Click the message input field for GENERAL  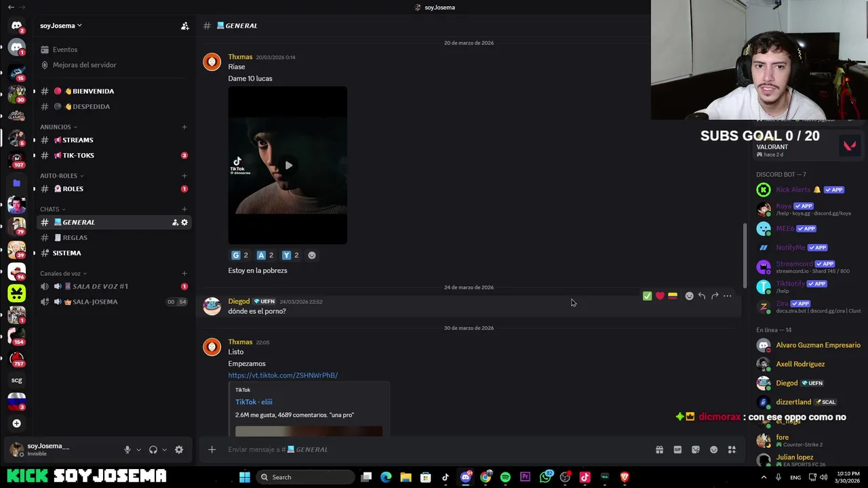pyautogui.click(x=434, y=449)
